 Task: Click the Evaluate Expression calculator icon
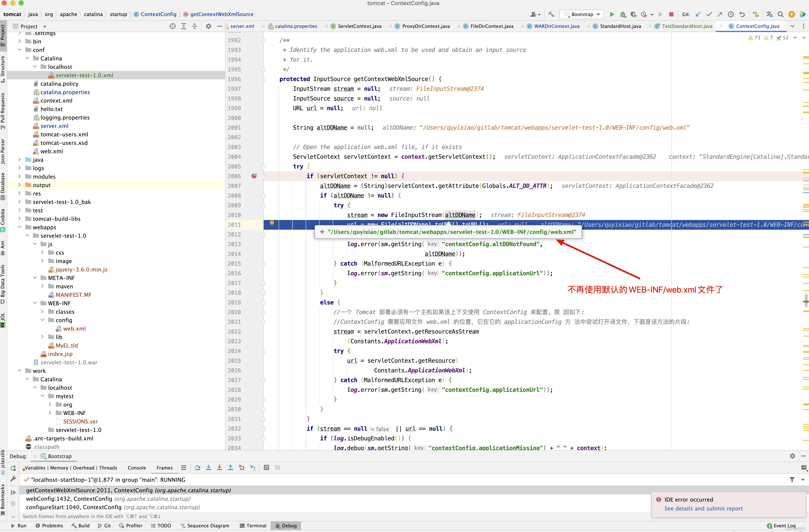[266, 468]
